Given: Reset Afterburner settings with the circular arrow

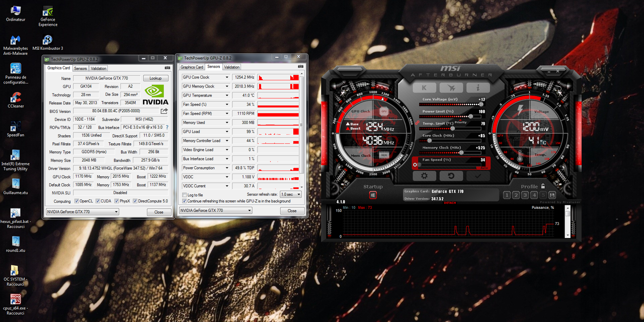Looking at the screenshot, I should pyautogui.click(x=451, y=176).
